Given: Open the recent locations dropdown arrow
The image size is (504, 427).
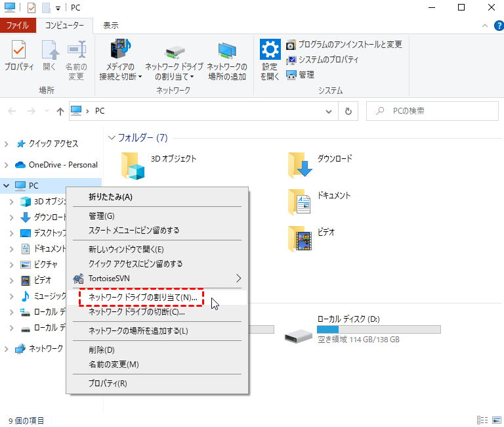Looking at the screenshot, I should (47, 111).
